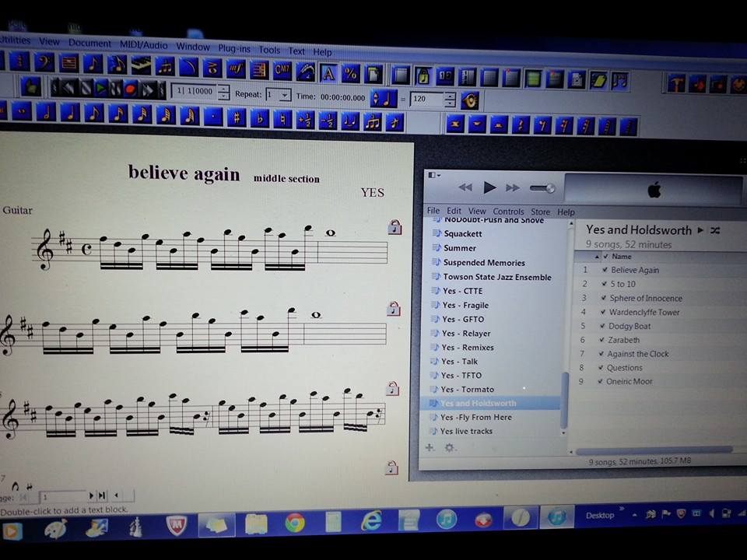747x560 pixels.
Task: Choose the half step down tool
Action: tap(328, 121)
